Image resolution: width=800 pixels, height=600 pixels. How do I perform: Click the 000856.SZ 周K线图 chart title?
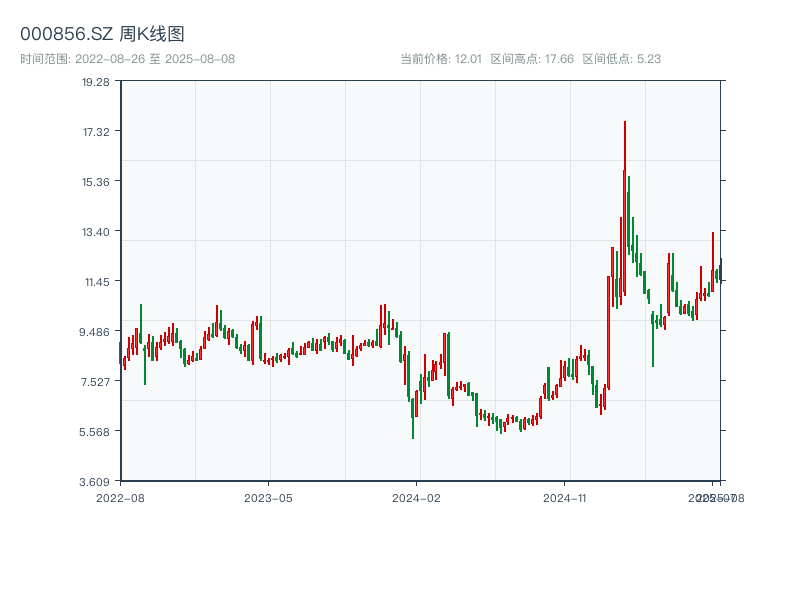[x=102, y=34]
